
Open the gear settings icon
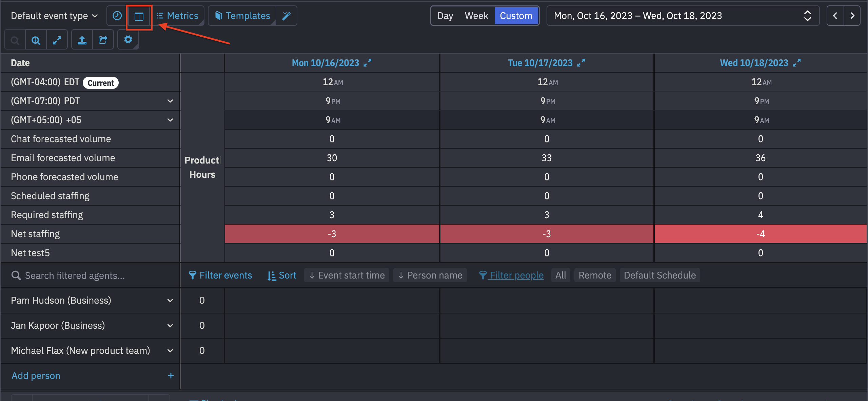pos(128,40)
